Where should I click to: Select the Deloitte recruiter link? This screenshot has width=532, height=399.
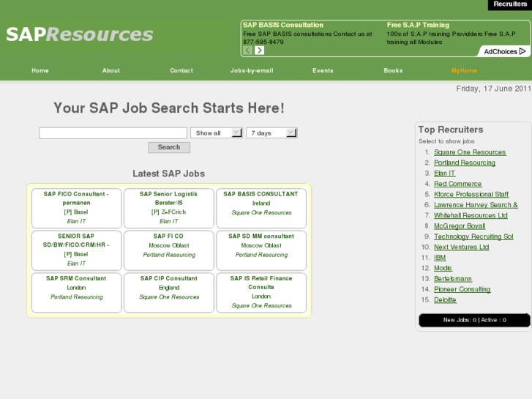click(x=445, y=299)
